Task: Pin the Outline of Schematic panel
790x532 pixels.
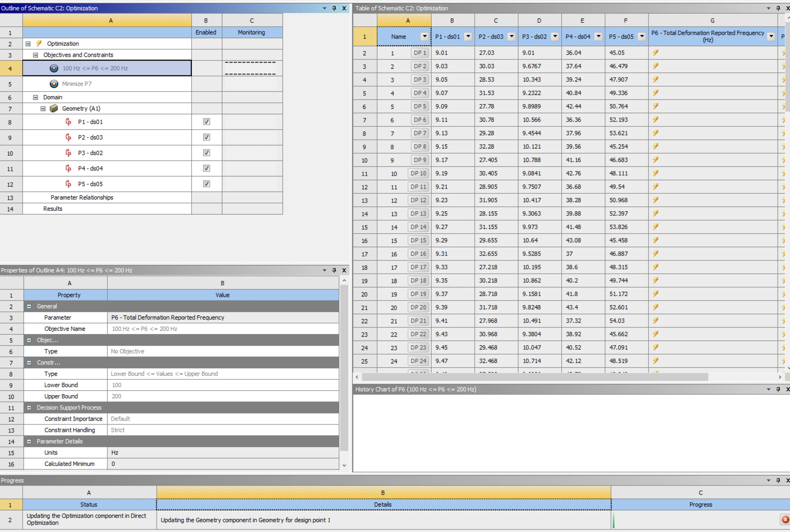Action: [x=334, y=8]
